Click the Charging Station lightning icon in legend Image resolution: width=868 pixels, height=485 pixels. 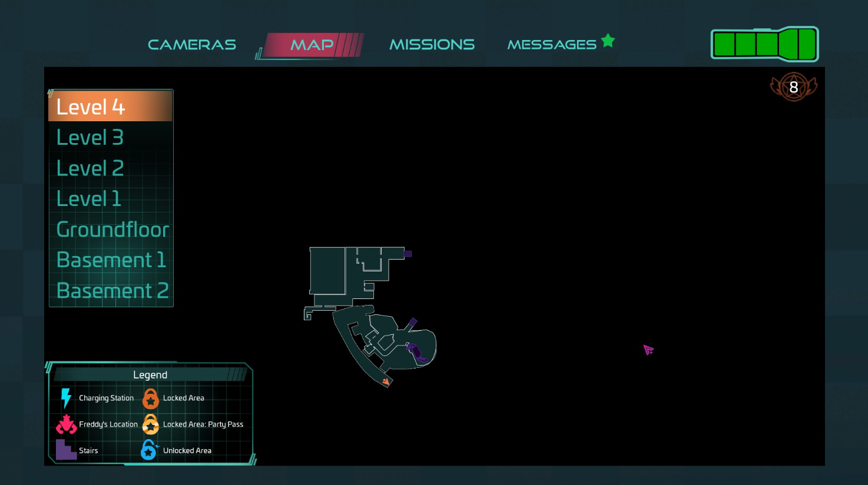66,398
